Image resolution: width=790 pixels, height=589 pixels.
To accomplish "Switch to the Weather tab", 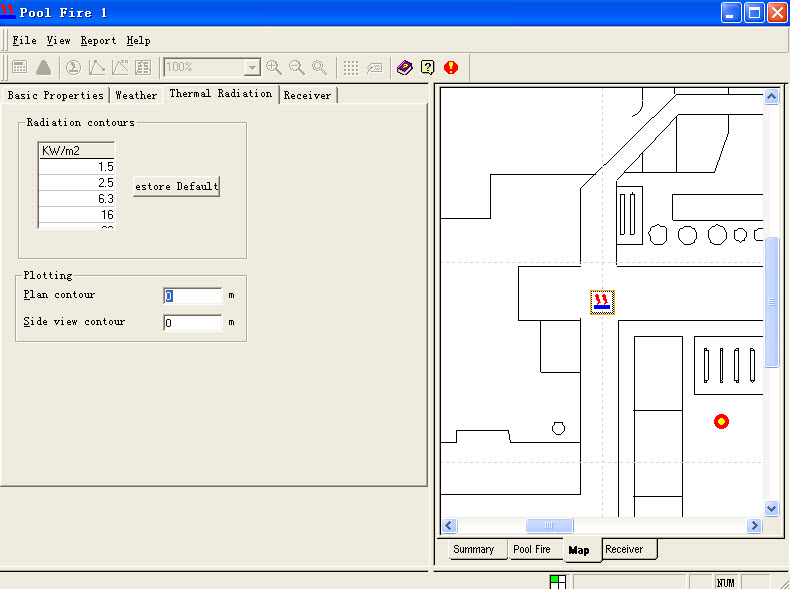I will pyautogui.click(x=136, y=95).
